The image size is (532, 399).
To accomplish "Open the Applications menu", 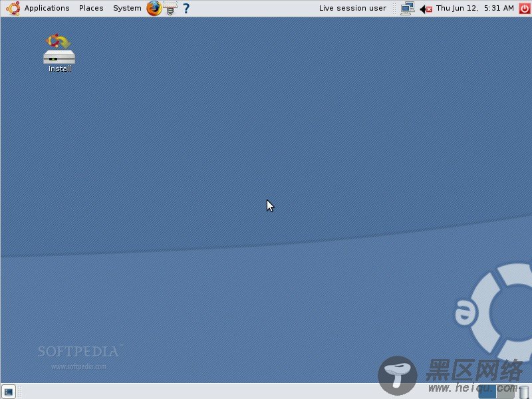I will pyautogui.click(x=47, y=8).
